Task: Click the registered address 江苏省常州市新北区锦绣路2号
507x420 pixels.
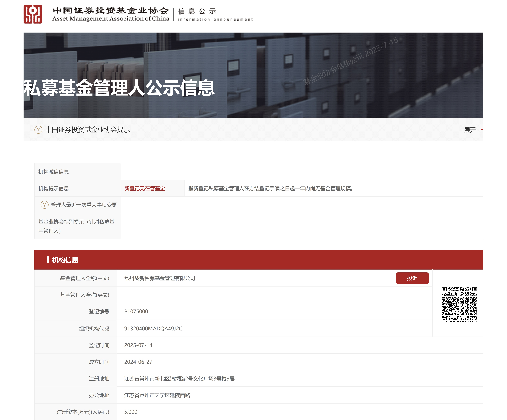Action: pyautogui.click(x=179, y=378)
